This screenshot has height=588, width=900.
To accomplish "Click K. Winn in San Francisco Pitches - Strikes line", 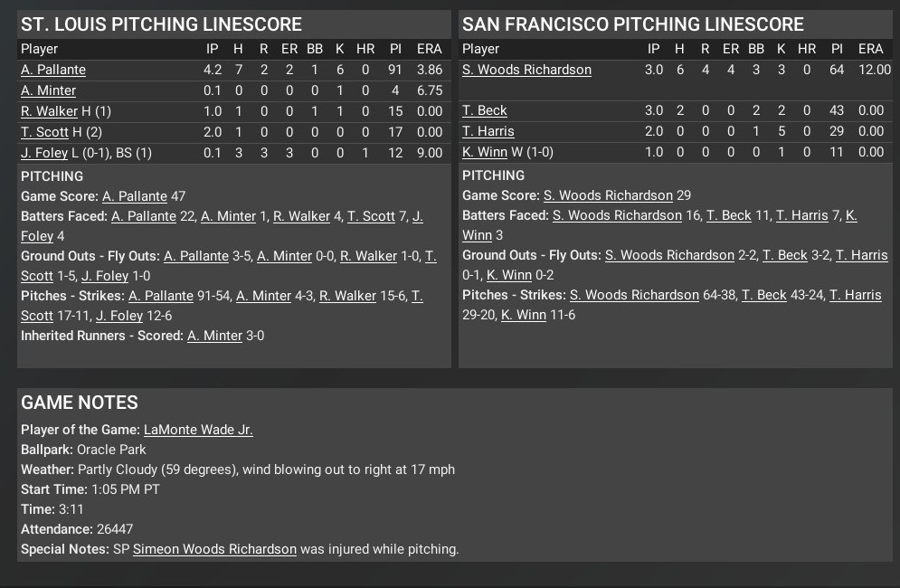I will pyautogui.click(x=525, y=315).
